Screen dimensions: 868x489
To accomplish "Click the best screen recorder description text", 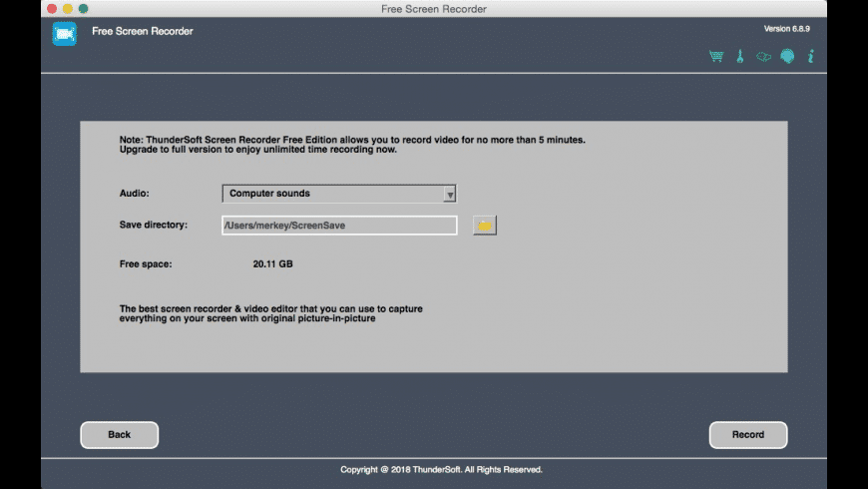I will (270, 313).
